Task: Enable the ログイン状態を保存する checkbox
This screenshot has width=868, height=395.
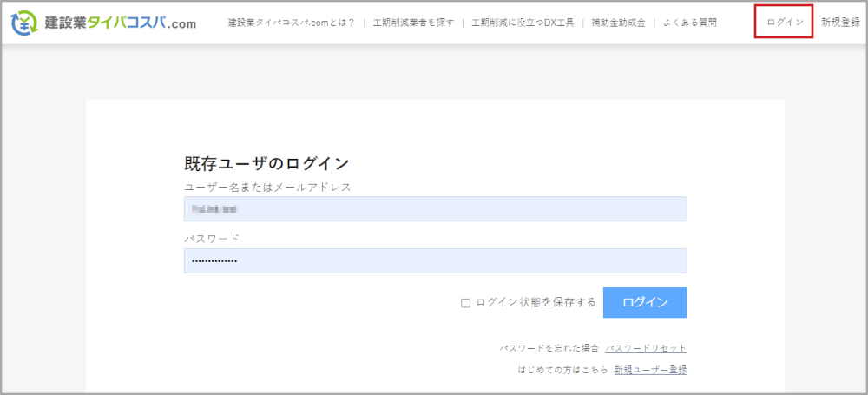Action: (465, 303)
